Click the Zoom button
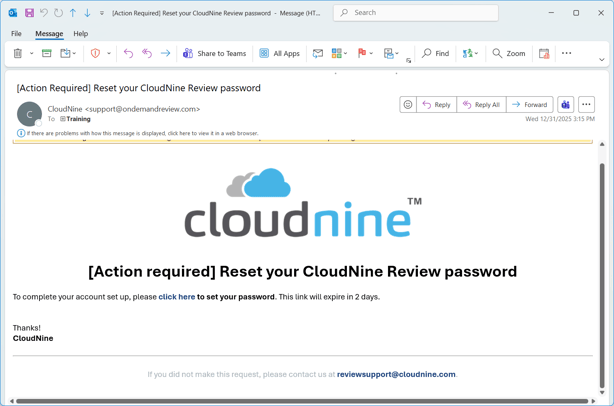Screen dimensions: 614x406 click(x=509, y=53)
